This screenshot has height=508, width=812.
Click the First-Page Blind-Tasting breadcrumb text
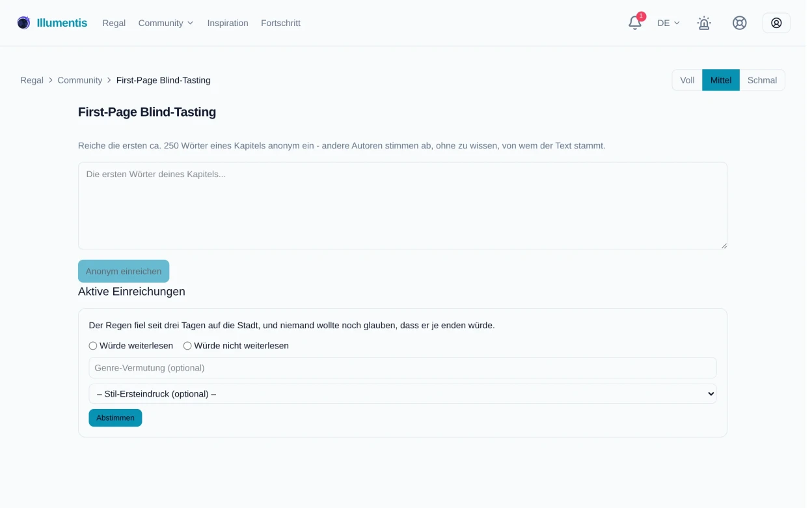[163, 80]
